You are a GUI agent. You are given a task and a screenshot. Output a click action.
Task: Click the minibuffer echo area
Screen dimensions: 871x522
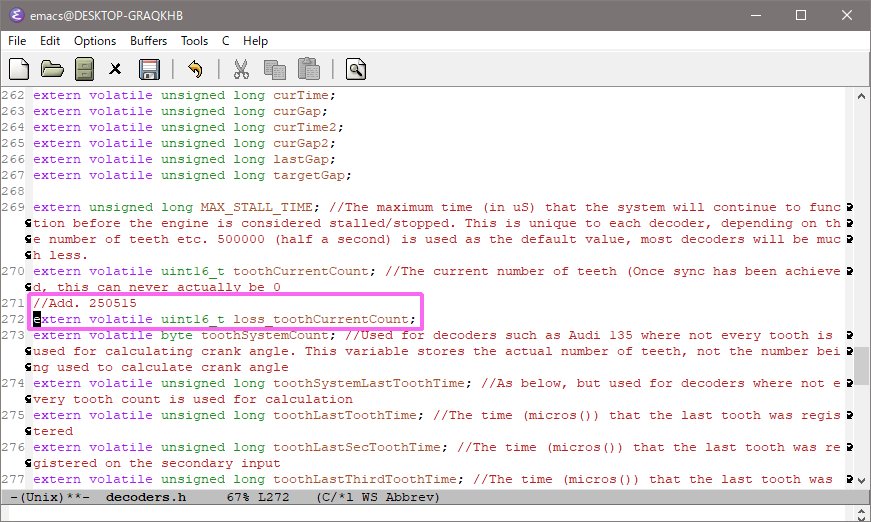coord(428,513)
